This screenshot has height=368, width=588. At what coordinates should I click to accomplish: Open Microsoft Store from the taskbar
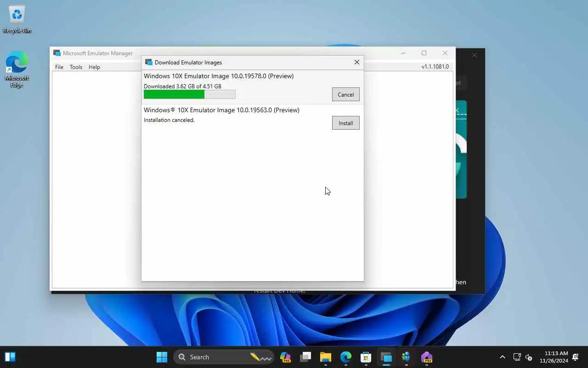point(366,357)
